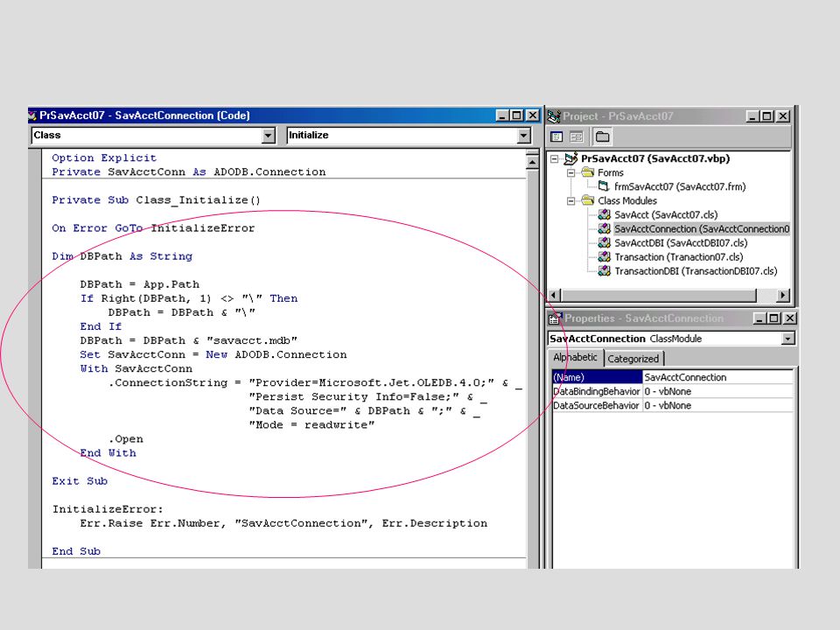840x630 pixels.
Task: Select Transaction (Tranaction07.cls) module
Action: coord(679,257)
